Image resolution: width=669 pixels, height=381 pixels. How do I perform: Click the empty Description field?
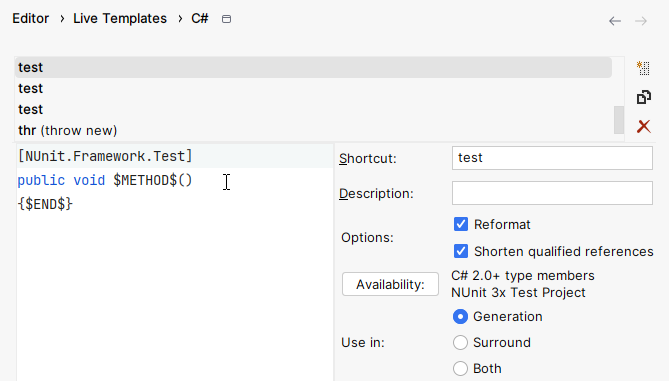552,193
